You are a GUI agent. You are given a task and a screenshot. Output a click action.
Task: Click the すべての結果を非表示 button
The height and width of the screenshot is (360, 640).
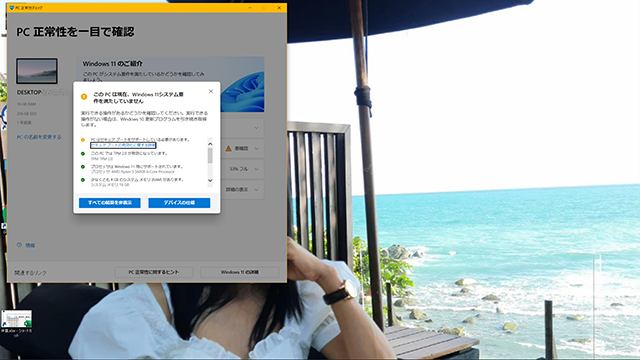(x=110, y=203)
